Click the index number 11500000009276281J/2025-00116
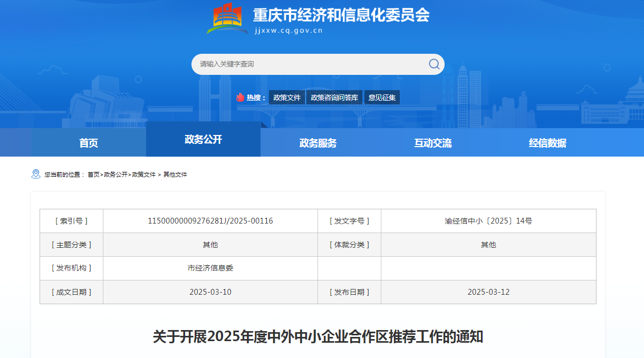644x358 pixels. [210, 221]
